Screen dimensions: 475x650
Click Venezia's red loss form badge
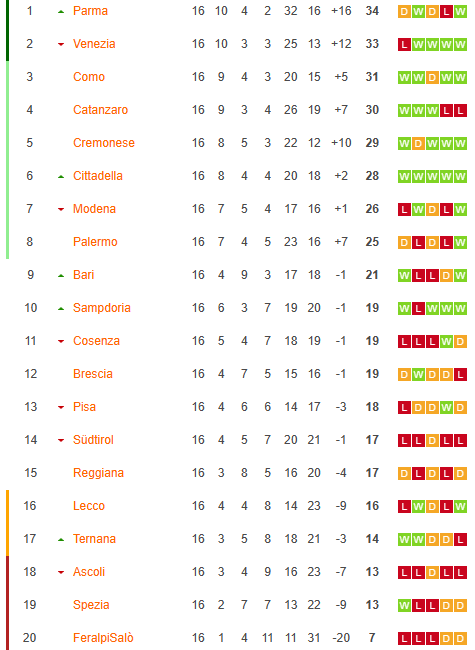(404, 44)
